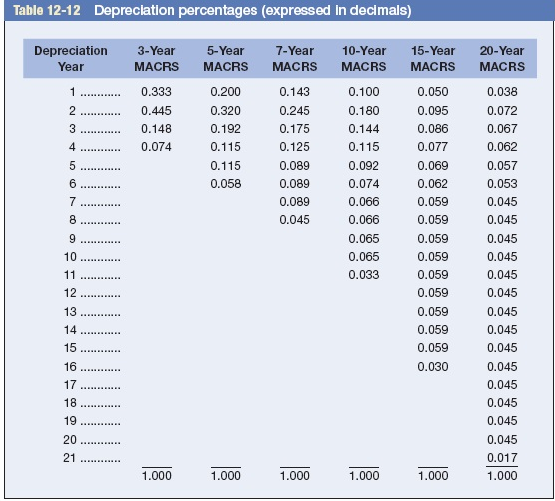Image resolution: width=555 pixels, height=501 pixels.
Task: Click the 7-Year value 0.143
Action: pyautogui.click(x=294, y=92)
